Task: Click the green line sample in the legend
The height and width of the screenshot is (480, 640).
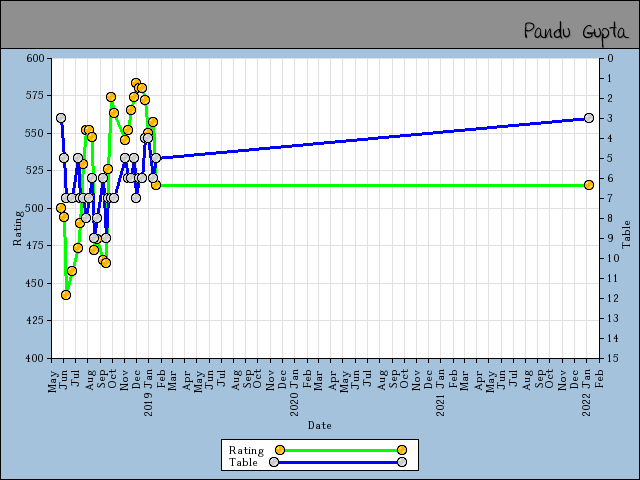Action: pos(341,450)
